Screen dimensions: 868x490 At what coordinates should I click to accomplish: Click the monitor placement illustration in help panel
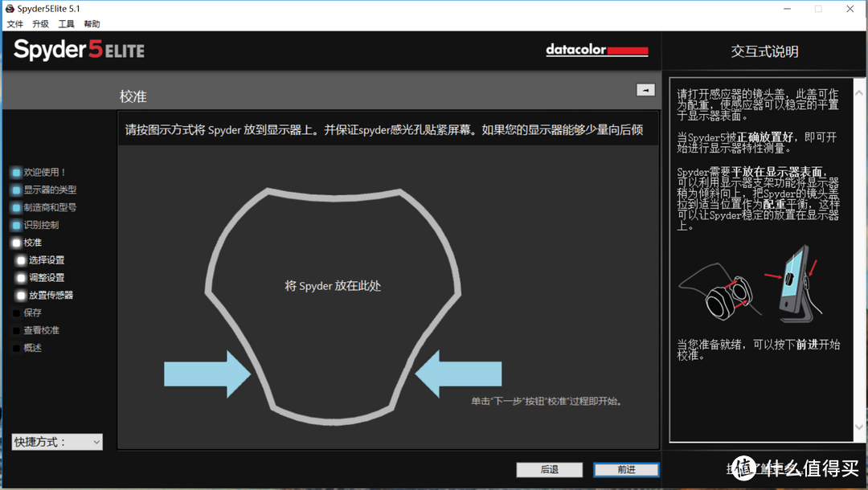[794, 284]
